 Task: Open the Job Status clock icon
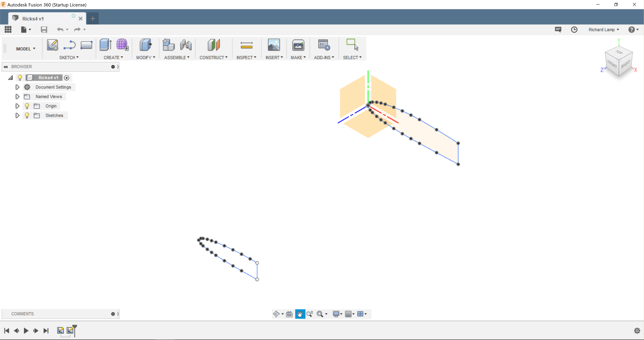574,30
